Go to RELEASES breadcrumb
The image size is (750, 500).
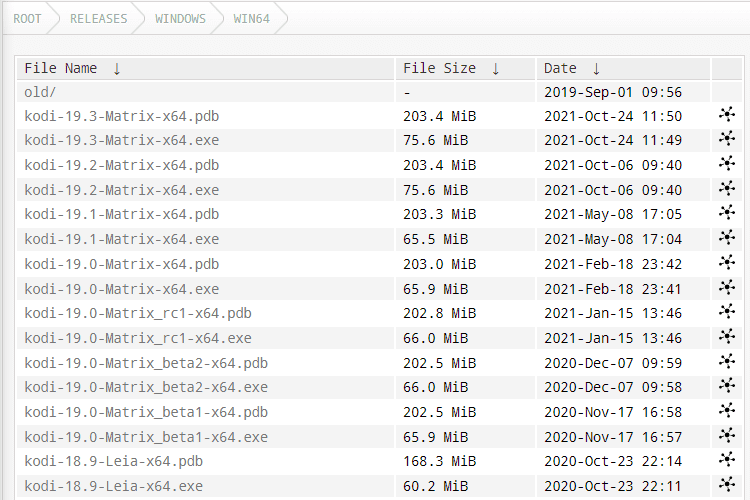point(99,19)
